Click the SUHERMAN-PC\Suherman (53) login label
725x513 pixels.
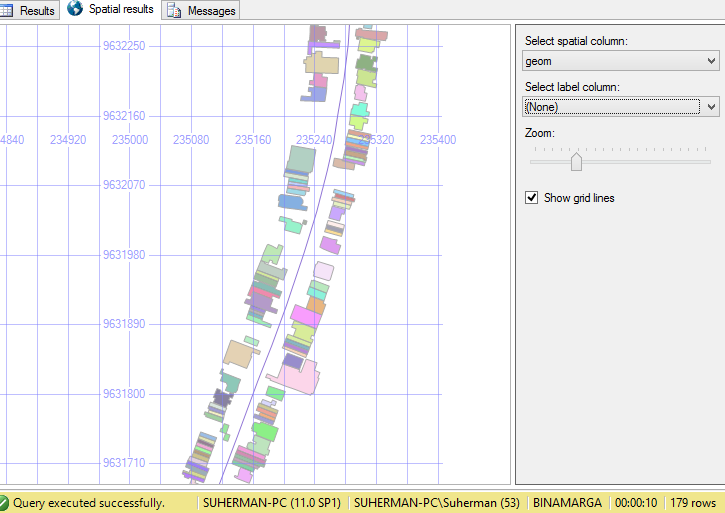tap(437, 503)
